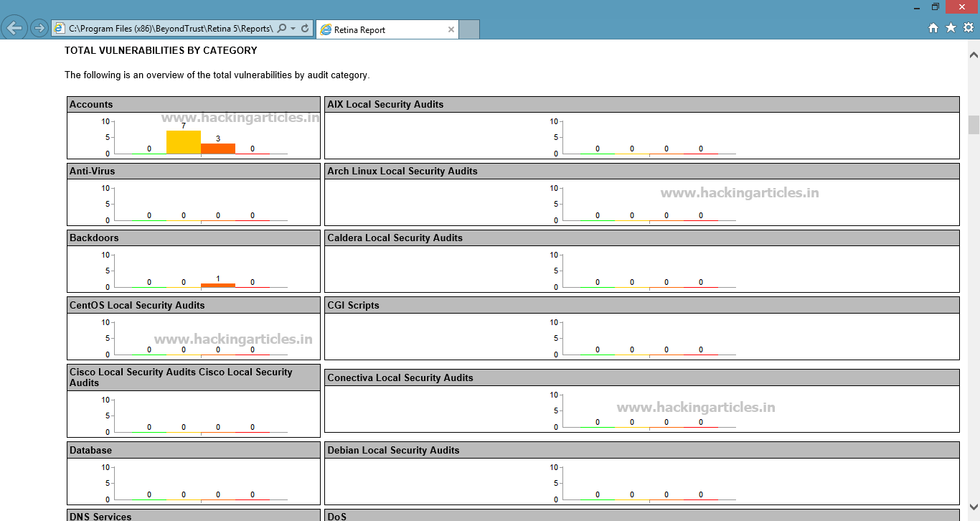Click the scrollbar down arrow

974,507
